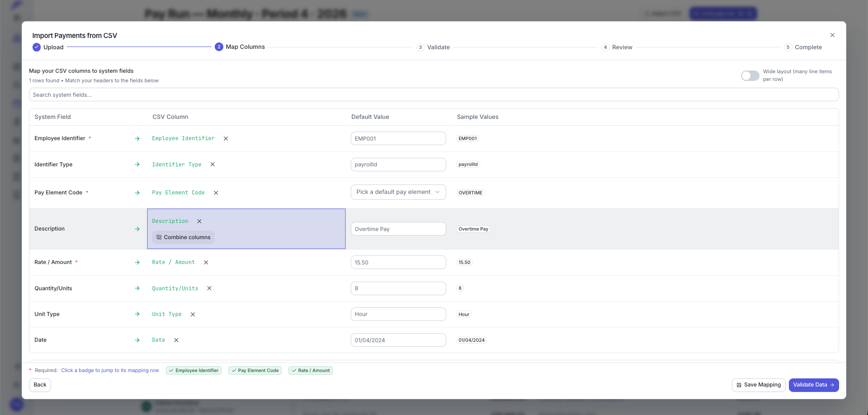Click the arrow icon in Employee Identifier row
The width and height of the screenshot is (868, 415).
pos(137,139)
